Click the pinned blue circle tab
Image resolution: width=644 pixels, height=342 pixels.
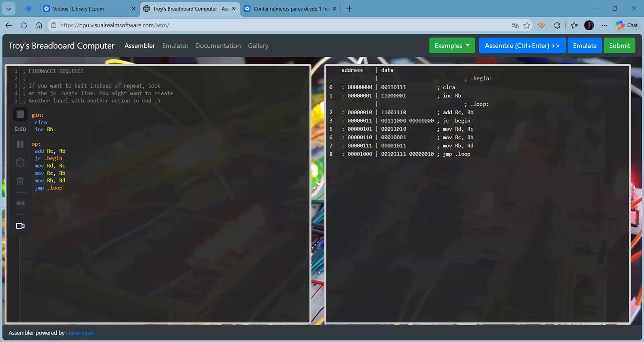[x=28, y=9]
